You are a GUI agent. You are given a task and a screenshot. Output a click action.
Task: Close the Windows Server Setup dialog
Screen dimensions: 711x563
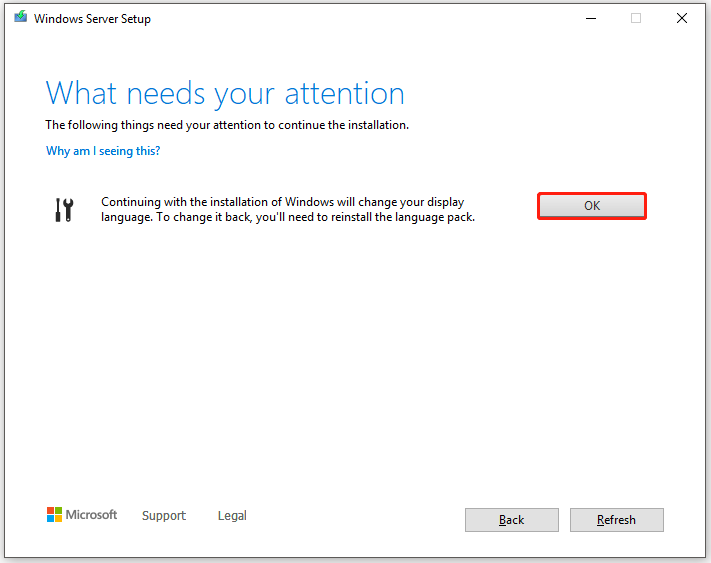682,18
